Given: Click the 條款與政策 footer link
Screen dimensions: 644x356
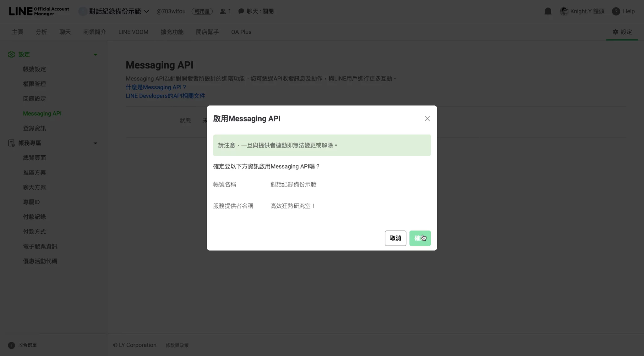Looking at the screenshot, I should [177, 345].
